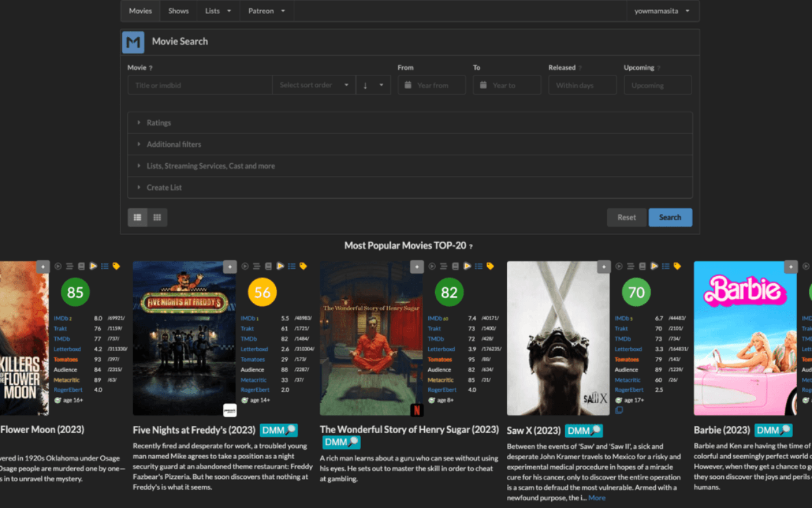Click the help mark beside Released label
Screen dimensions: 812x508
point(580,68)
